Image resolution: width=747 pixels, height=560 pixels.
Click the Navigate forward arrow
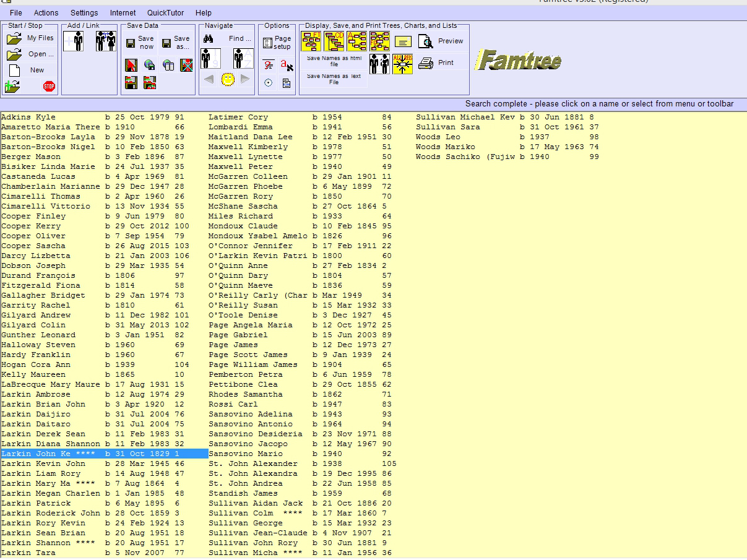pos(246,79)
